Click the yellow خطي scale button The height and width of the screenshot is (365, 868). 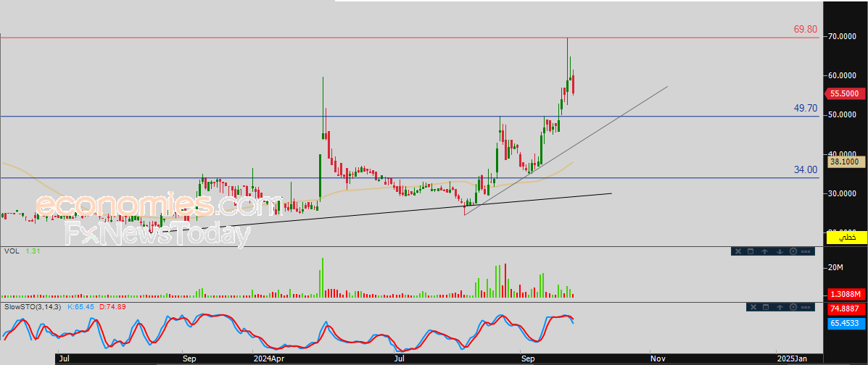846,238
